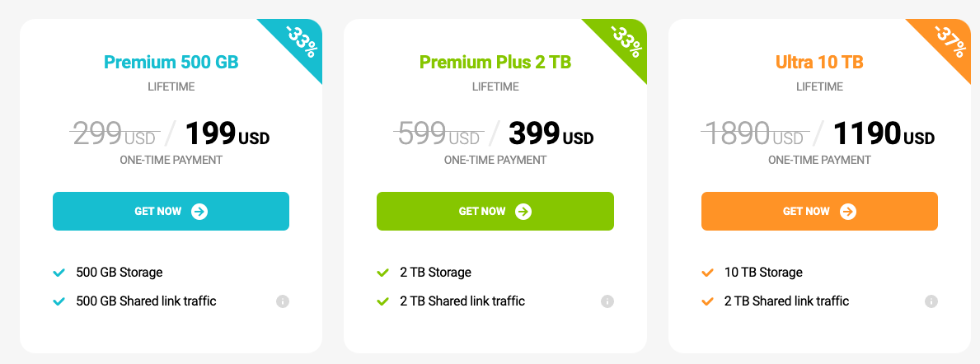Click the crossed-out 599 USD price
The width and height of the screenshot is (980, 364).
(437, 133)
